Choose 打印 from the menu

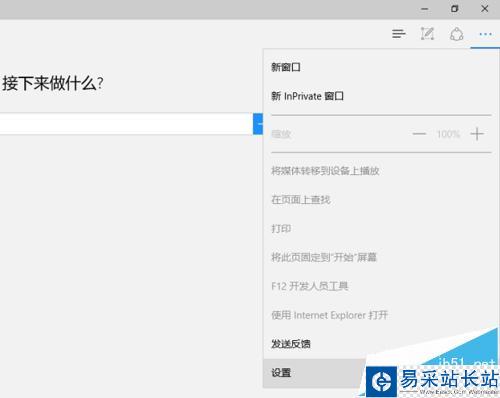click(281, 229)
